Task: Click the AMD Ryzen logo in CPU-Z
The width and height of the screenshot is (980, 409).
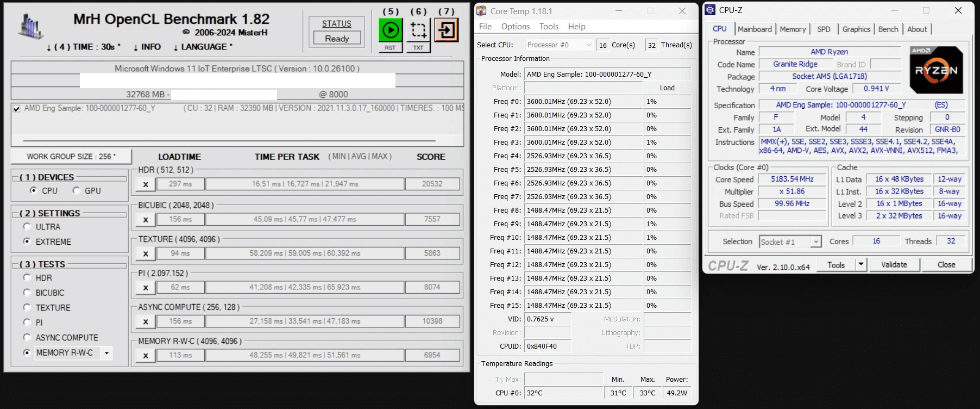Action: 937,70
